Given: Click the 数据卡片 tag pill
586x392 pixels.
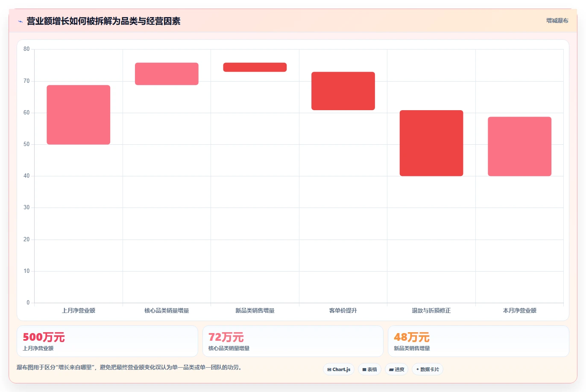Looking at the screenshot, I should [428, 369].
